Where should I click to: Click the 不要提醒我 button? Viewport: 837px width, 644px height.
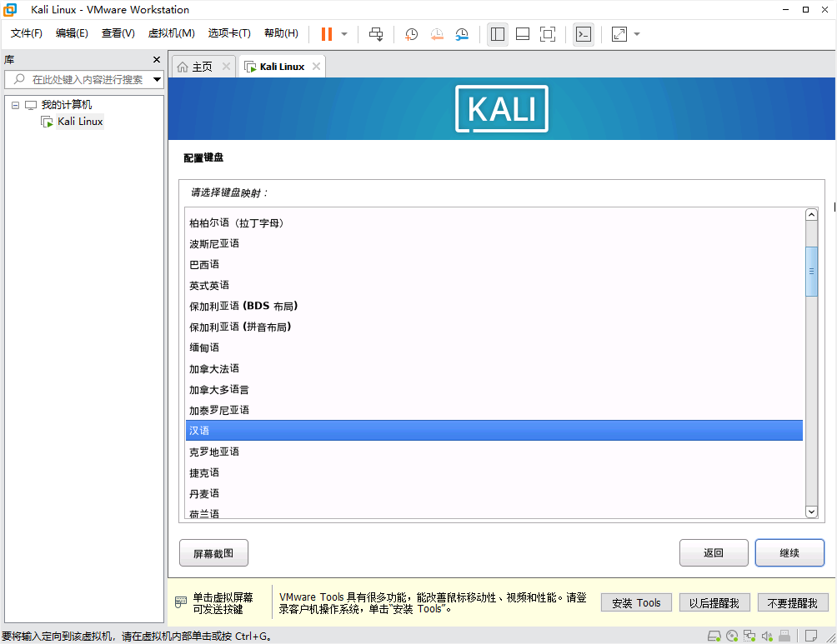[793, 603]
